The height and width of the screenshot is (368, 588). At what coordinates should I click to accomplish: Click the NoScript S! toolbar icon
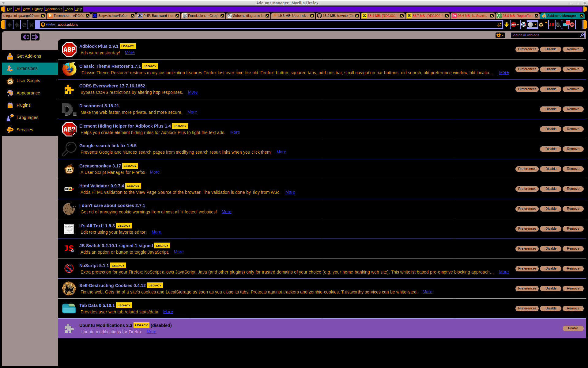pos(523,25)
